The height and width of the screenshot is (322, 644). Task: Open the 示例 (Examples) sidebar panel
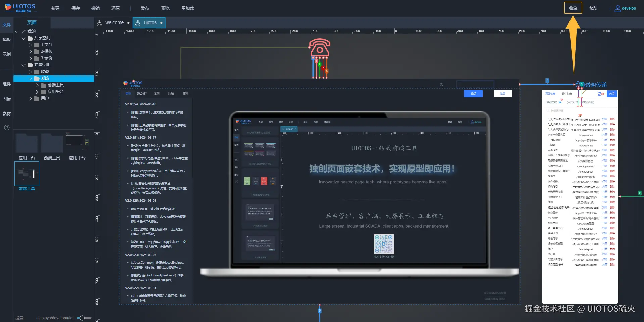coord(6,54)
